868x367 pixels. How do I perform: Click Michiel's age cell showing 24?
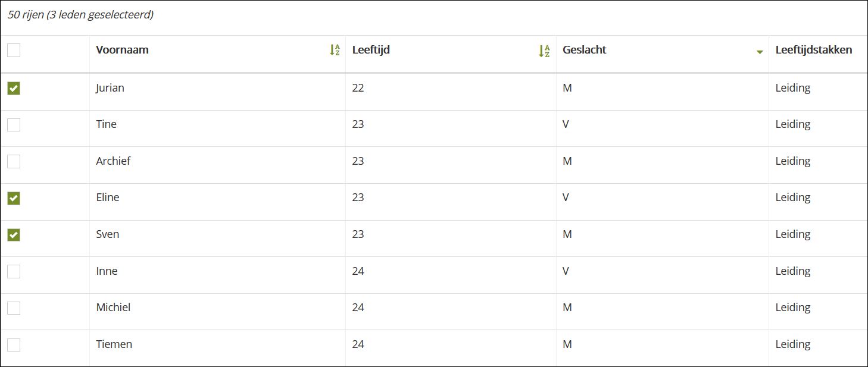tap(358, 308)
